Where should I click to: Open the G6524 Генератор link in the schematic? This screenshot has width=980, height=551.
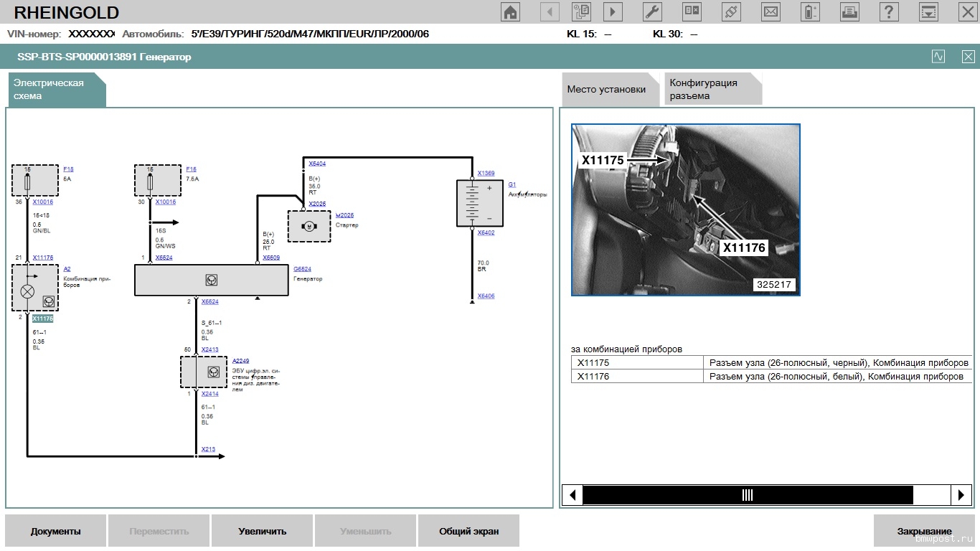click(302, 270)
